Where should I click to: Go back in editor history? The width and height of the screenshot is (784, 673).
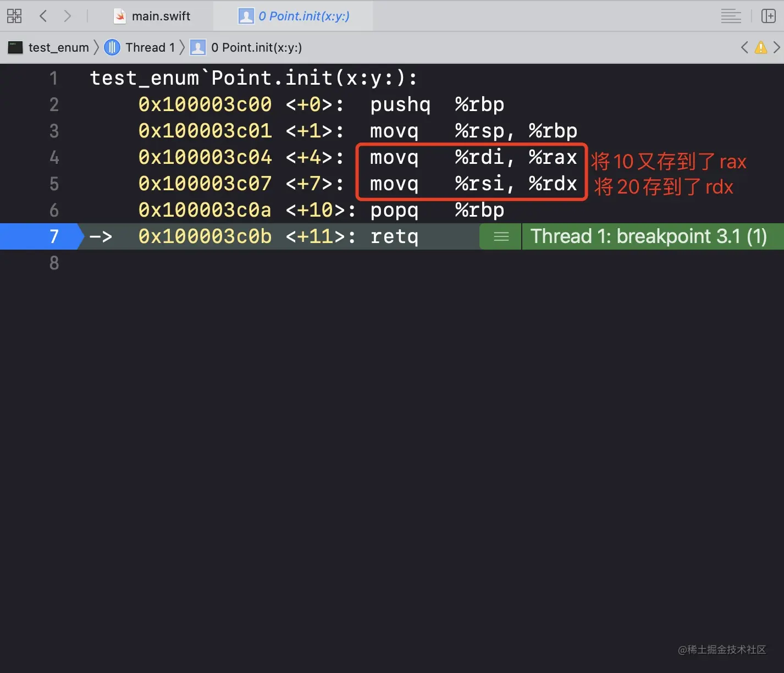coord(43,16)
